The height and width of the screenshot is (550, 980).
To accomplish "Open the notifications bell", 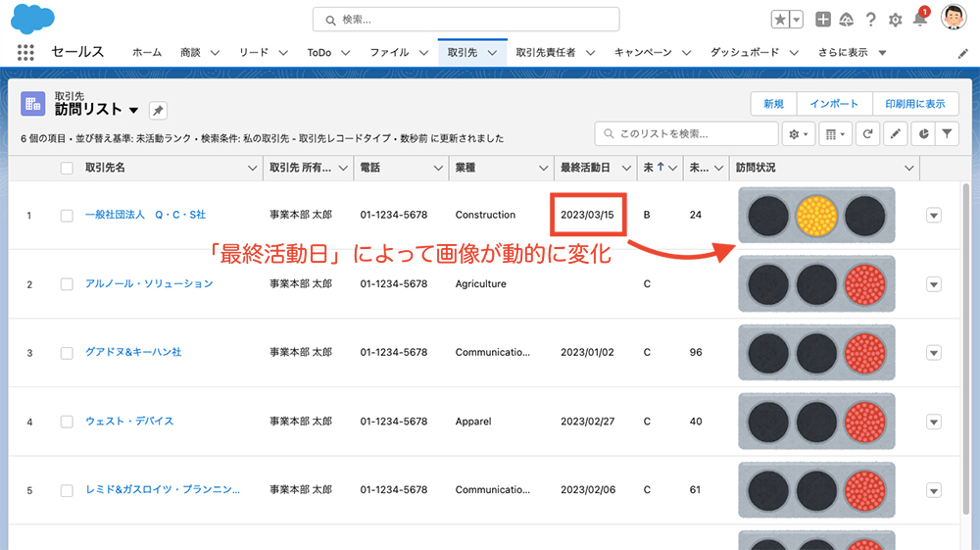I will pyautogui.click(x=920, y=19).
